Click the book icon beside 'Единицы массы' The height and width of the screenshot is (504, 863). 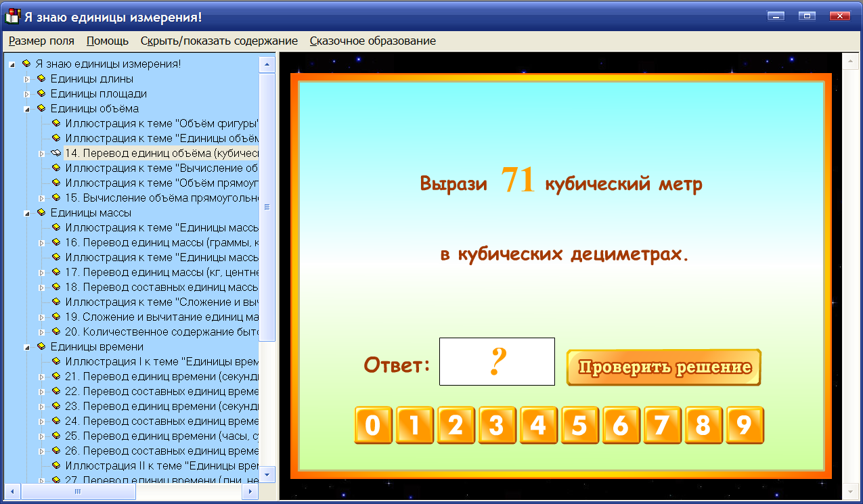click(x=41, y=212)
